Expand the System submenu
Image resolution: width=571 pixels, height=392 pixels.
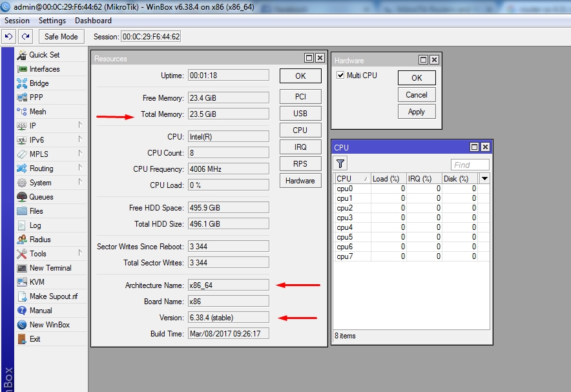(x=80, y=183)
